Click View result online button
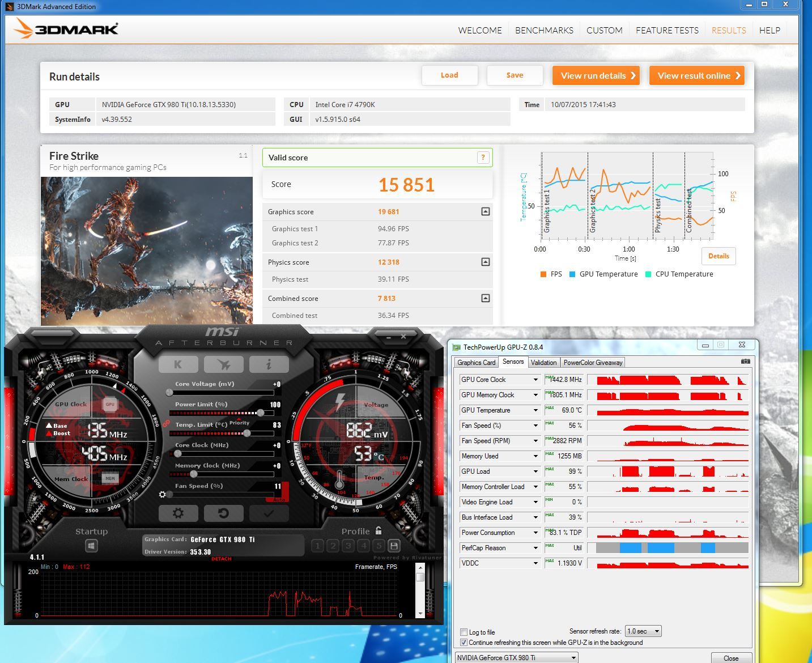The height and width of the screenshot is (663, 812). pyautogui.click(x=697, y=75)
